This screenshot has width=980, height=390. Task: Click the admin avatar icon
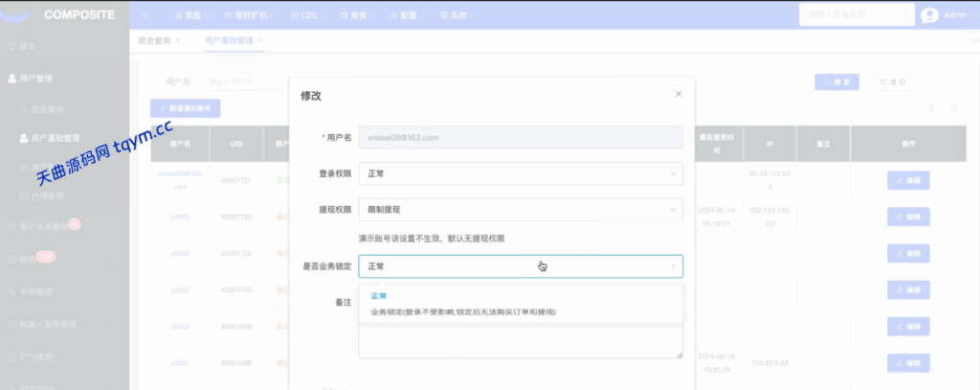(x=929, y=15)
